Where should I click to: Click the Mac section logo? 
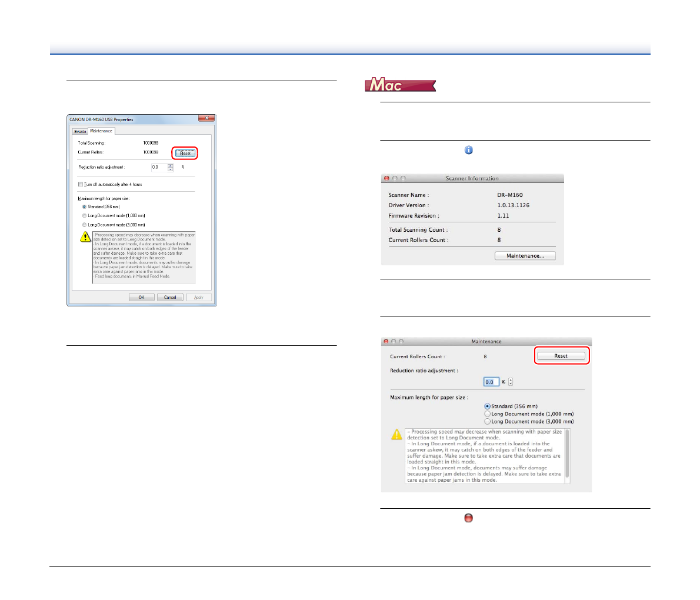click(400, 85)
